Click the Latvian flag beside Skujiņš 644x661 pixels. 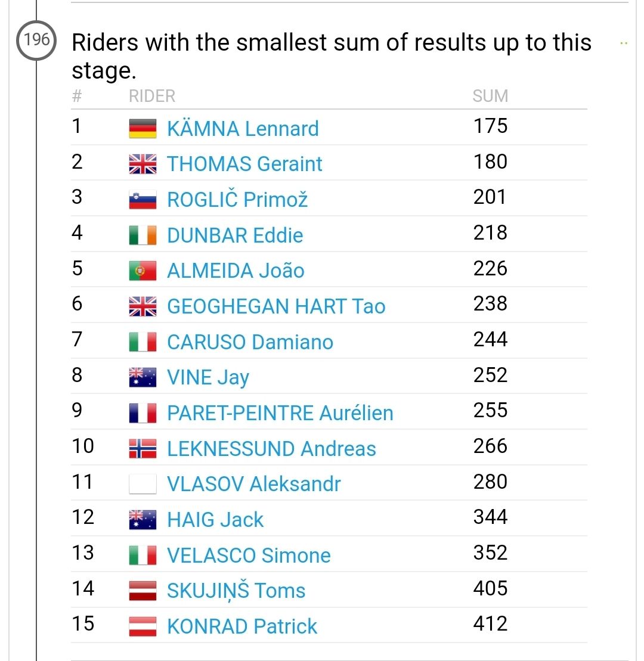143,591
